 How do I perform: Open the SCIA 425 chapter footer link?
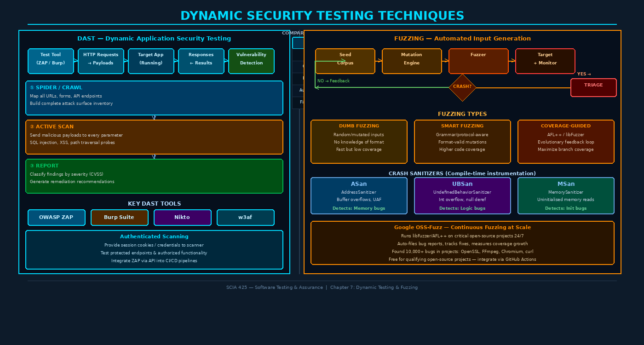[322, 287]
